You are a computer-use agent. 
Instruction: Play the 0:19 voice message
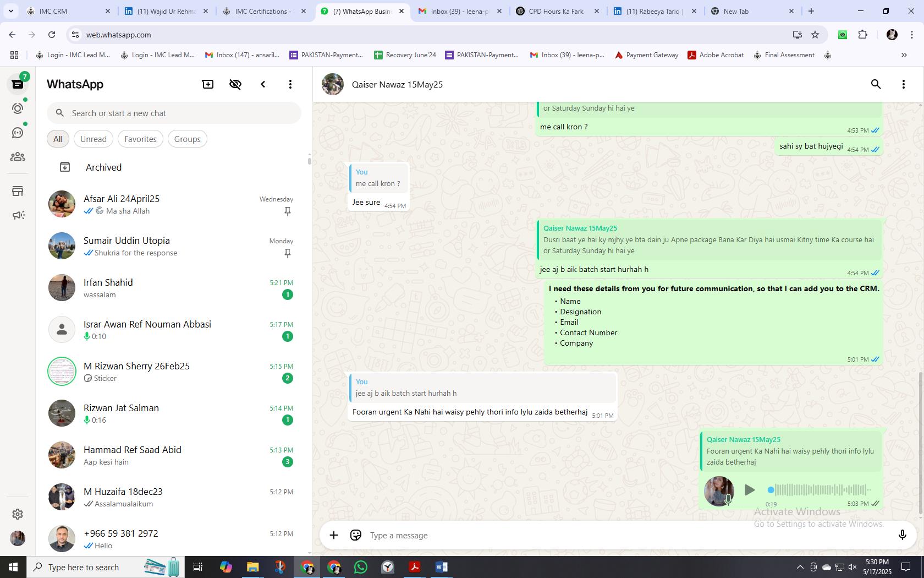tap(749, 490)
